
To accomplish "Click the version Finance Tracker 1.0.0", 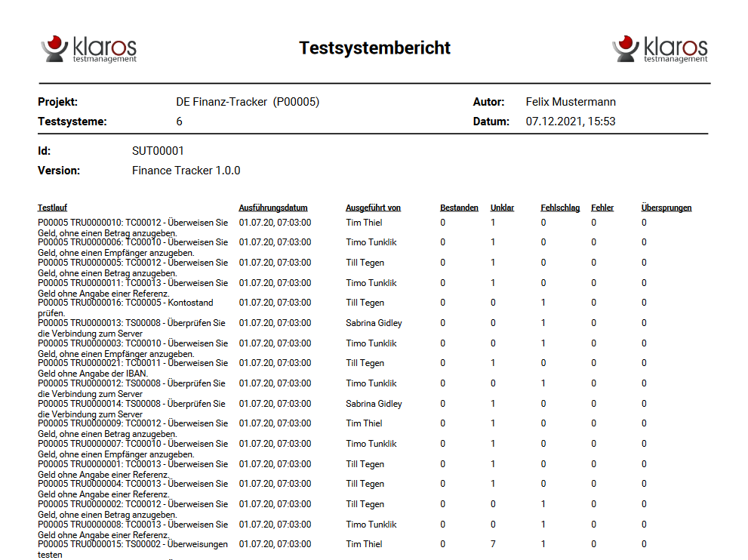I will coord(186,171).
